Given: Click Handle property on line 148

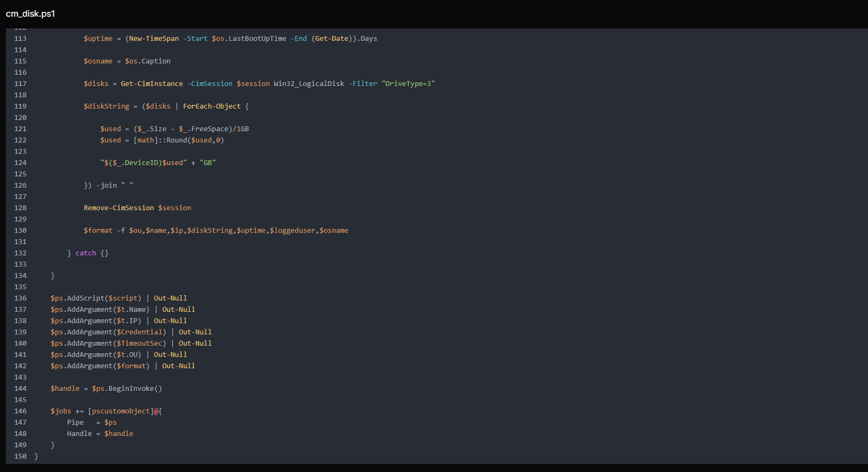Looking at the screenshot, I should [79, 434].
